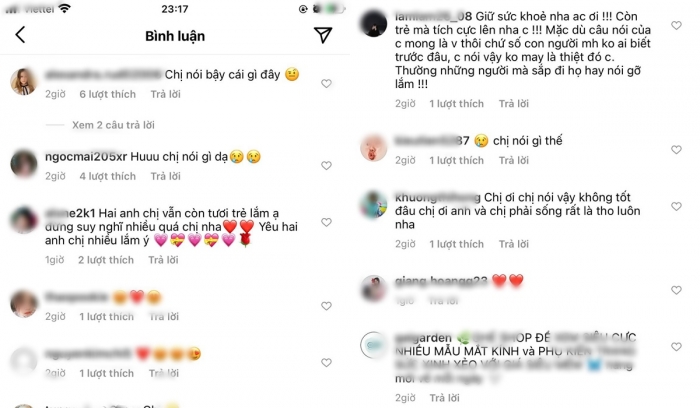This screenshot has height=408, width=700.
Task: Expand 'Xem 2 câu trả lời' replies
Action: coord(113,125)
